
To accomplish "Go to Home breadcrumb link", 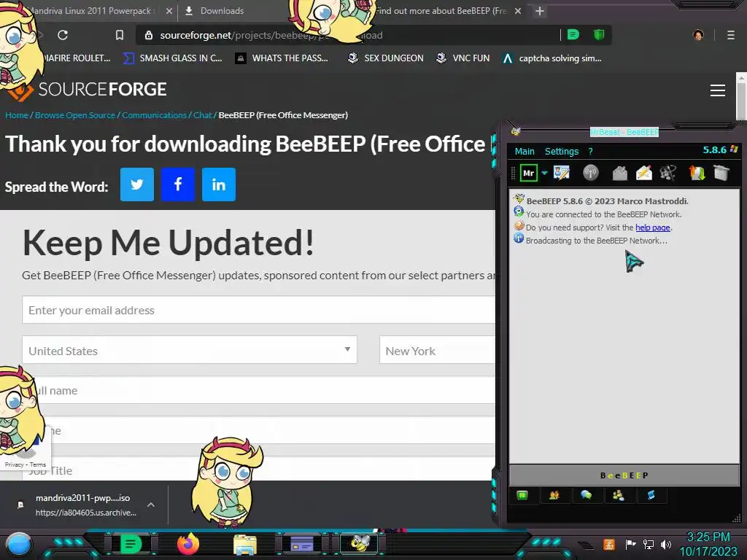I will (x=17, y=115).
